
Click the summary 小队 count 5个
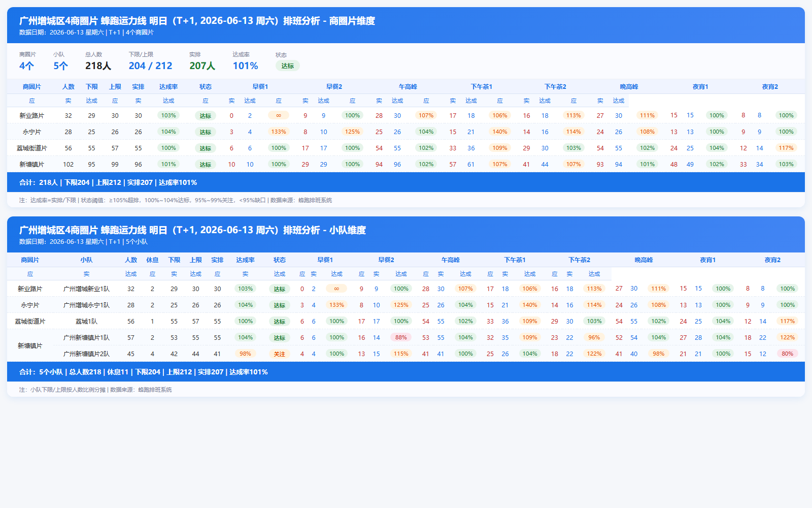click(x=60, y=66)
